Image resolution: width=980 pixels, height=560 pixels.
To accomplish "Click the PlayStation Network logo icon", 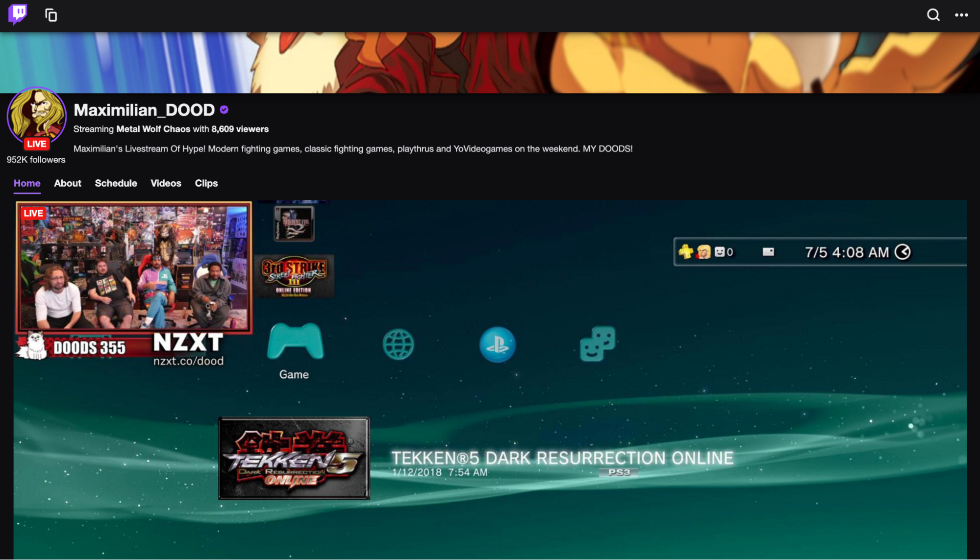I will (x=497, y=344).
